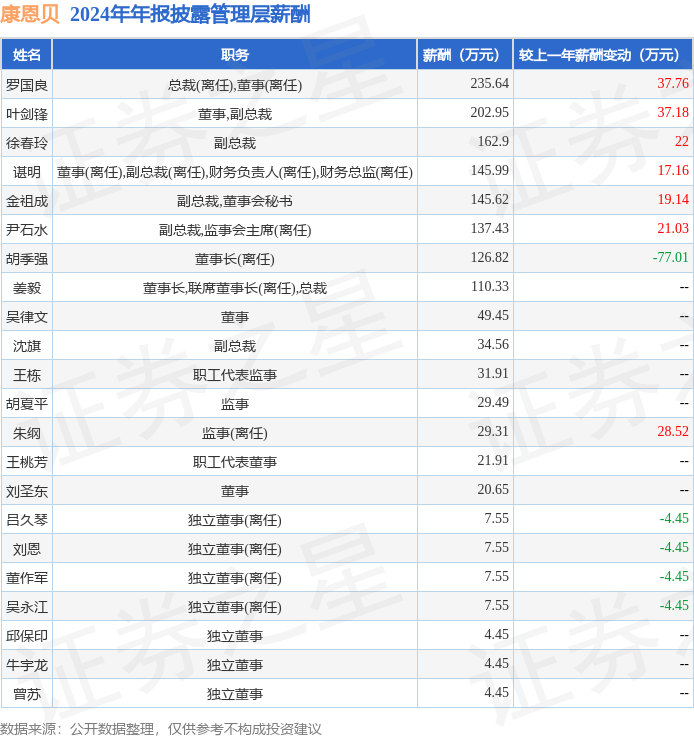Click salary value 20.65
Image resolution: width=694 pixels, height=738 pixels.
[493, 489]
